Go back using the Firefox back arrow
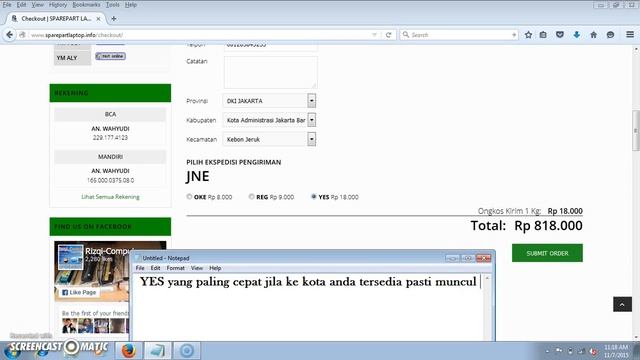 click(9, 35)
